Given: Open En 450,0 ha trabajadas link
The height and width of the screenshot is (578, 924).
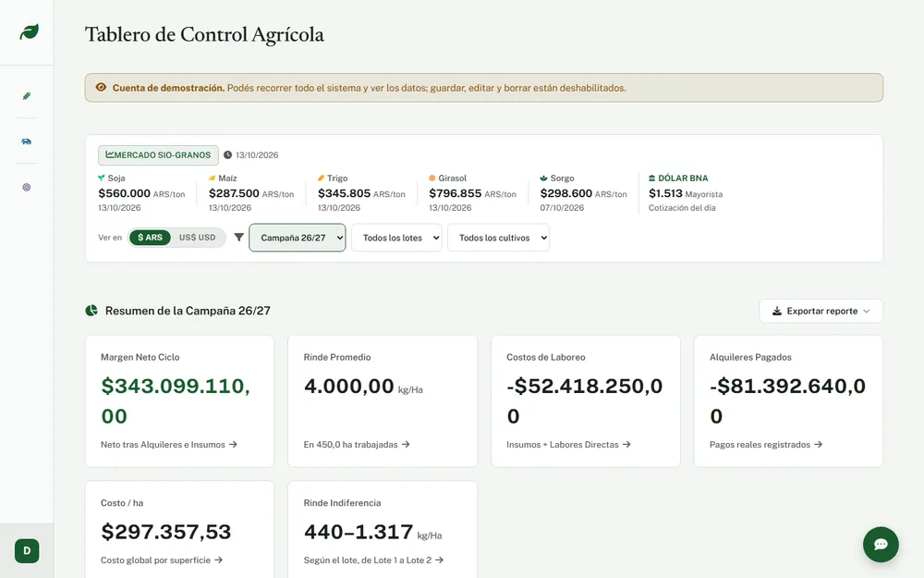Looking at the screenshot, I should click(x=357, y=444).
